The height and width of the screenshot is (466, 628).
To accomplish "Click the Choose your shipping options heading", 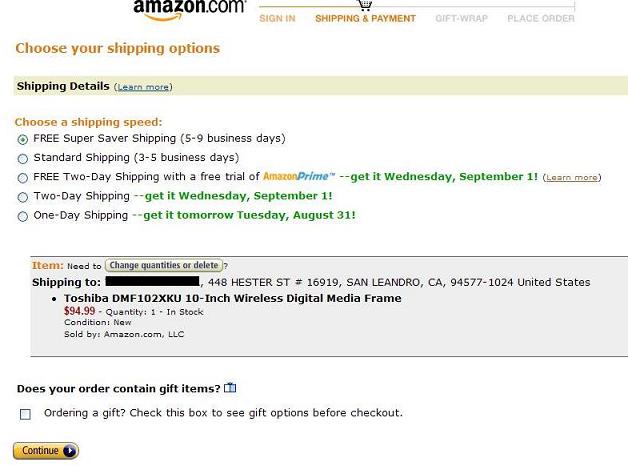I will pyautogui.click(x=118, y=48).
